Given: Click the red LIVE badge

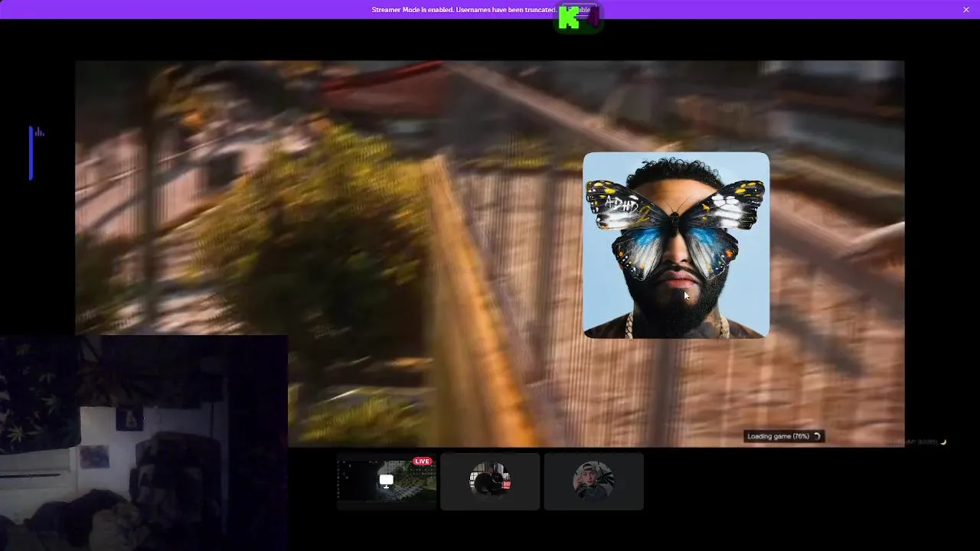Looking at the screenshot, I should click(x=422, y=461).
